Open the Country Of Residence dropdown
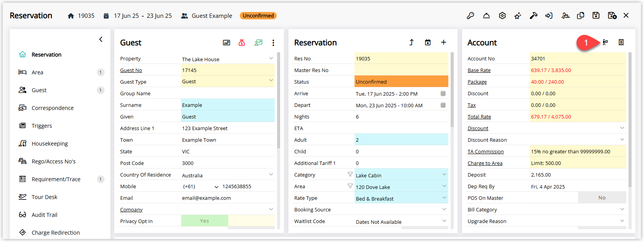Screen dimensions: 644x242 (271, 175)
